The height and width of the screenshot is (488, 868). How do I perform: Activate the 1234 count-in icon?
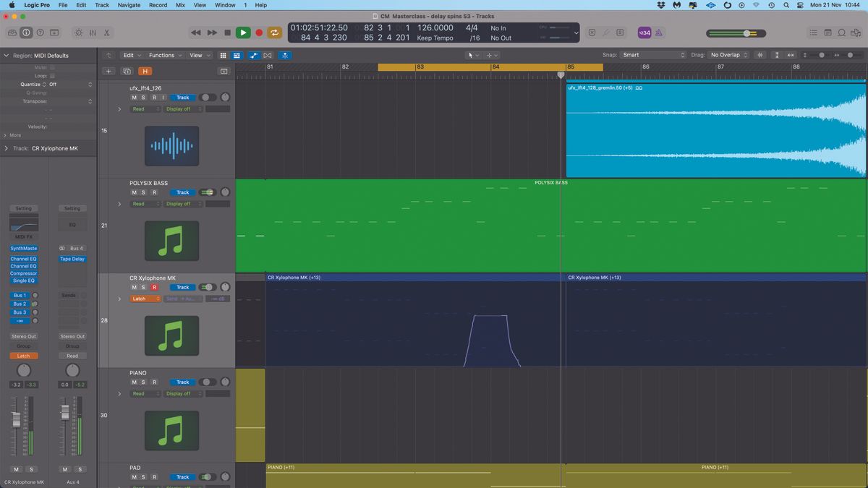click(x=644, y=32)
